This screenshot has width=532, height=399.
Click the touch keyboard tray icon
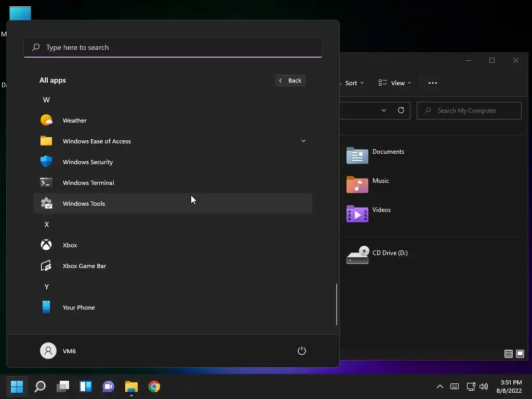click(x=454, y=387)
